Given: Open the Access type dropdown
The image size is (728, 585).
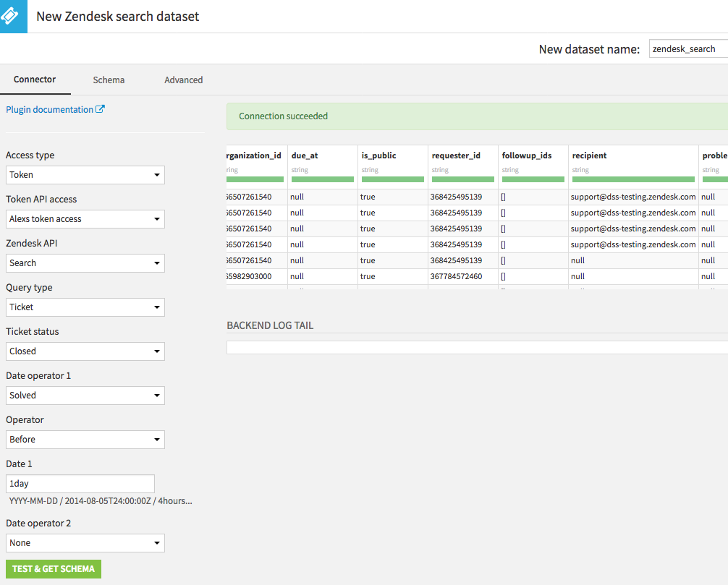Looking at the screenshot, I should pos(85,174).
